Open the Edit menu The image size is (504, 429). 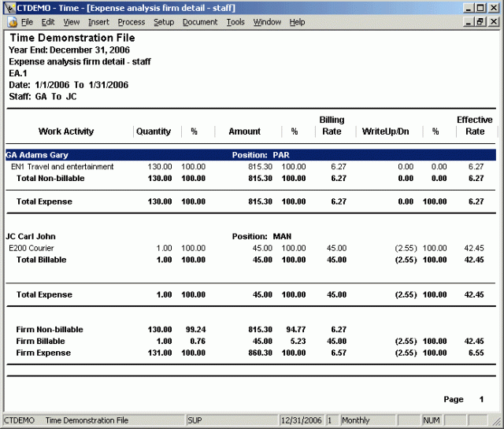click(48, 22)
